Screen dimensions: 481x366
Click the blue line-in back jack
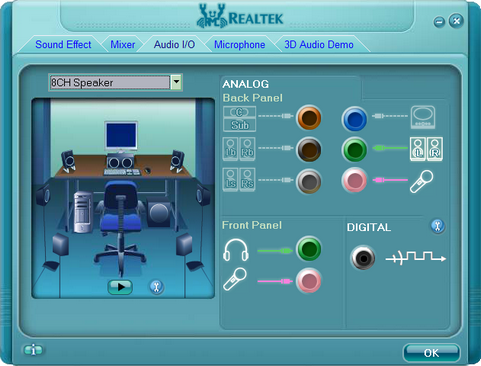point(354,119)
